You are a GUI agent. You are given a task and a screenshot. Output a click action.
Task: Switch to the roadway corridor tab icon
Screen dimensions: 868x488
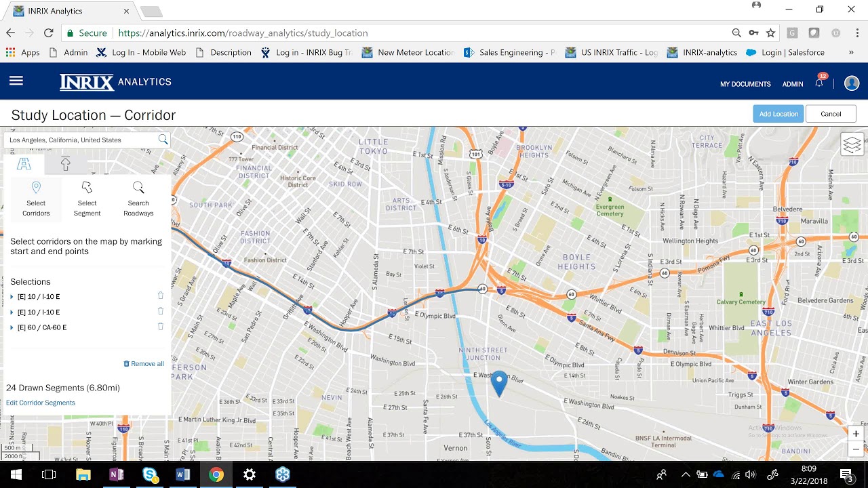click(x=24, y=164)
